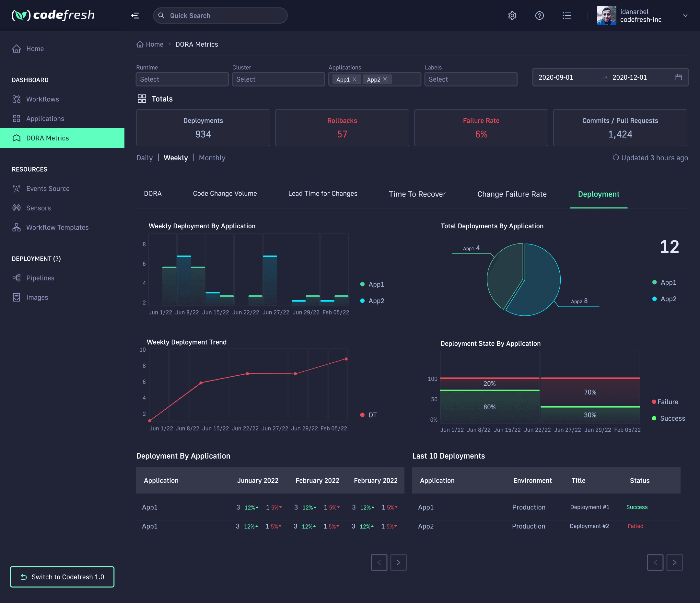Expand the user account menu chevron

click(685, 16)
